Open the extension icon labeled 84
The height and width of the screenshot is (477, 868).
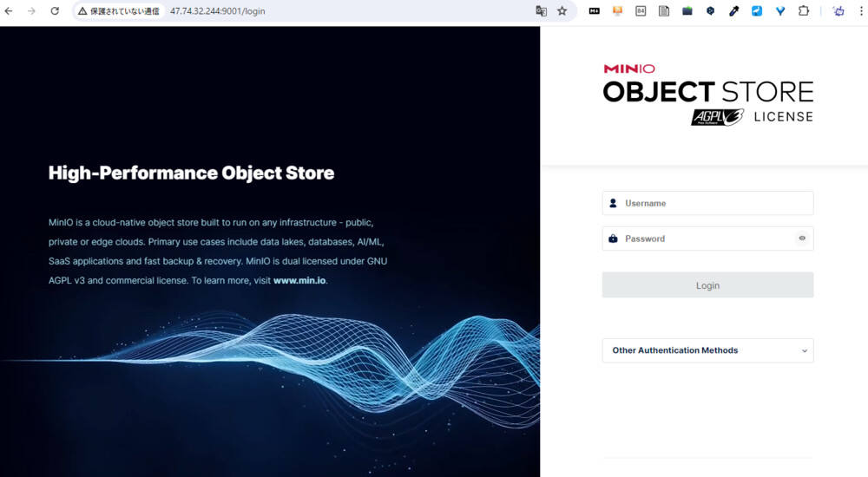(x=641, y=11)
